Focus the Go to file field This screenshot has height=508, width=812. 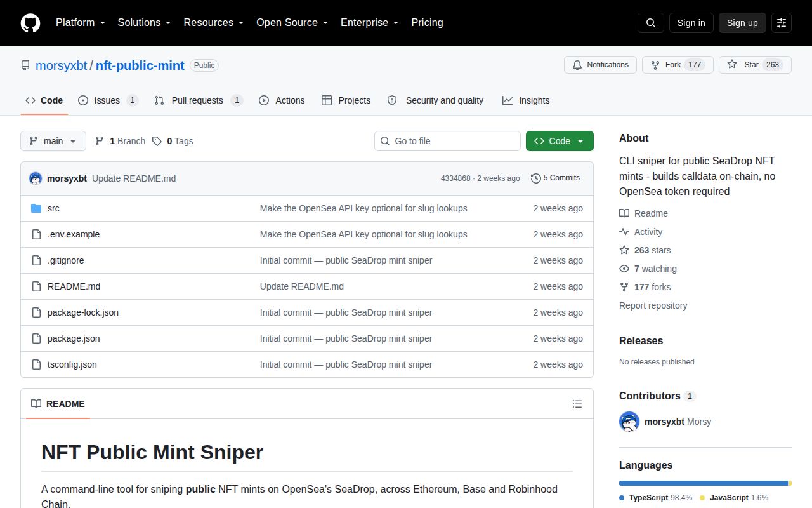click(447, 141)
